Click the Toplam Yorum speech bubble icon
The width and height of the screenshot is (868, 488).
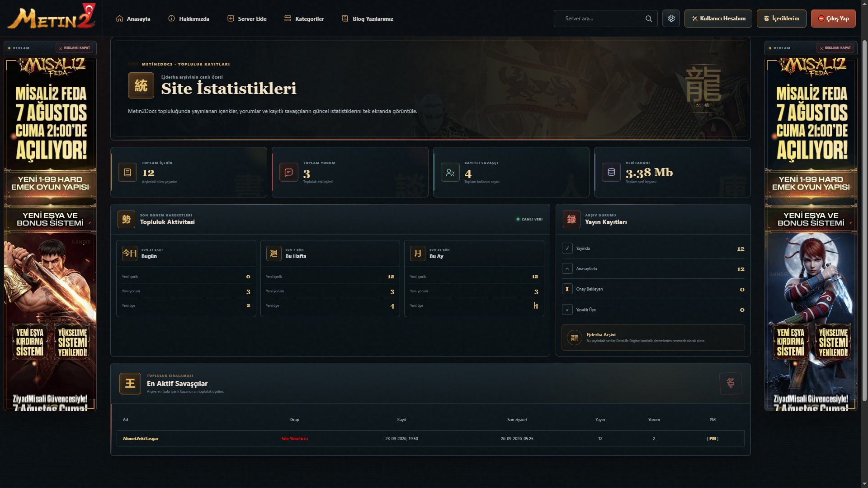(289, 172)
